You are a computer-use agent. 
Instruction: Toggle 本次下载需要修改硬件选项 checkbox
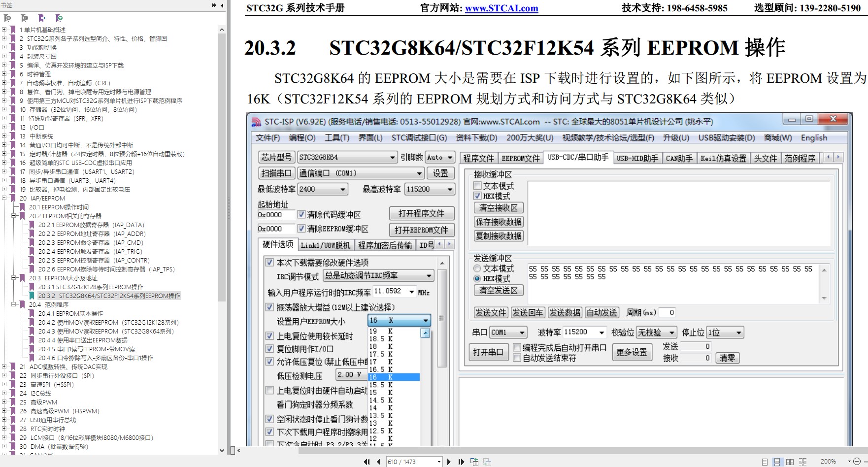(269, 262)
